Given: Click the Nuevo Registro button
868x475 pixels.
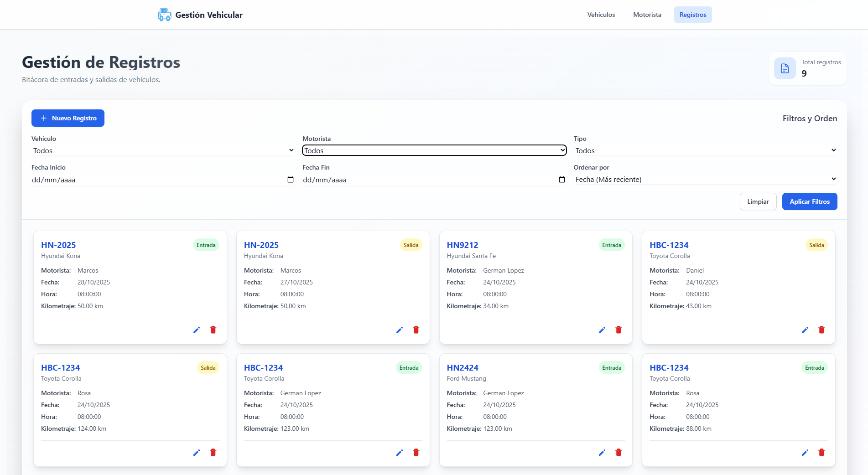Looking at the screenshot, I should [x=68, y=118].
